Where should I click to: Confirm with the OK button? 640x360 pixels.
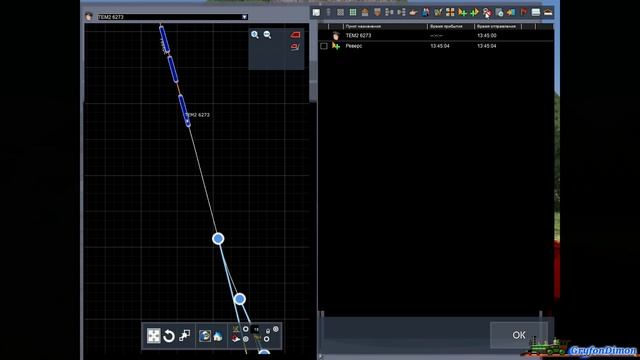[x=519, y=335]
